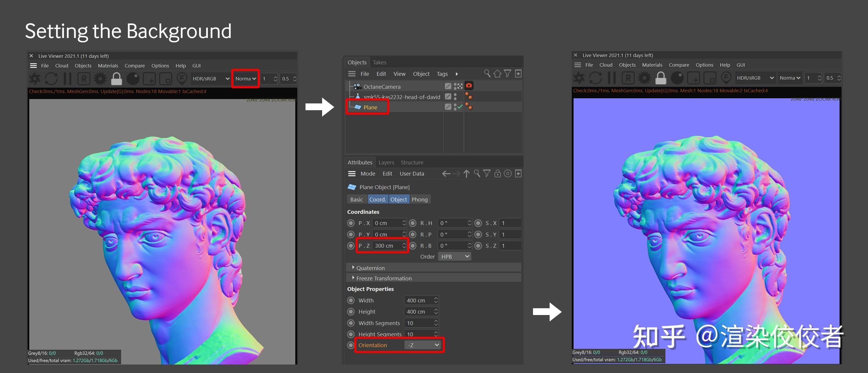Click the lock icon in Attributes toolbar
Image resolution: width=868 pixels, height=373 pixels.
click(497, 174)
